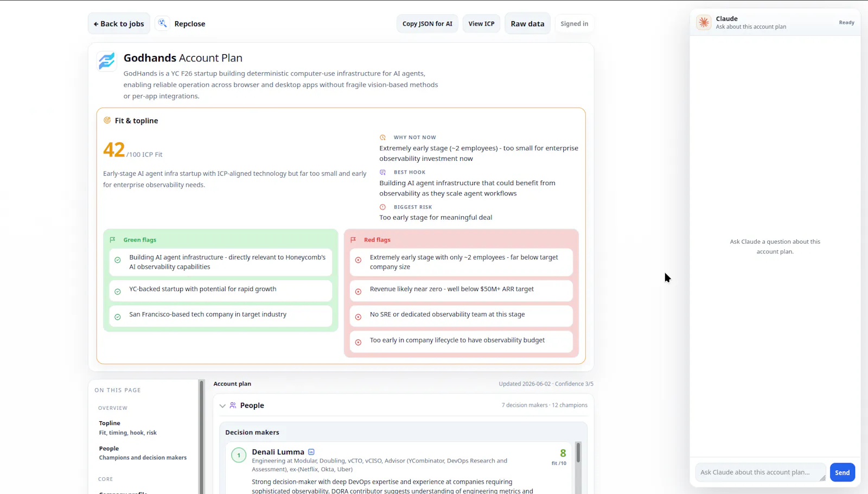868x494 pixels.
Task: Click the People section users icon
Action: point(233,406)
